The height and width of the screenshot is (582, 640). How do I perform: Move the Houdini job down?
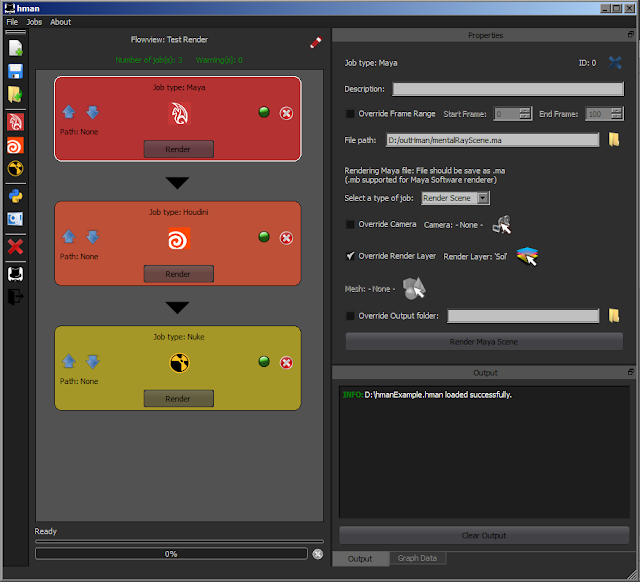[x=93, y=236]
